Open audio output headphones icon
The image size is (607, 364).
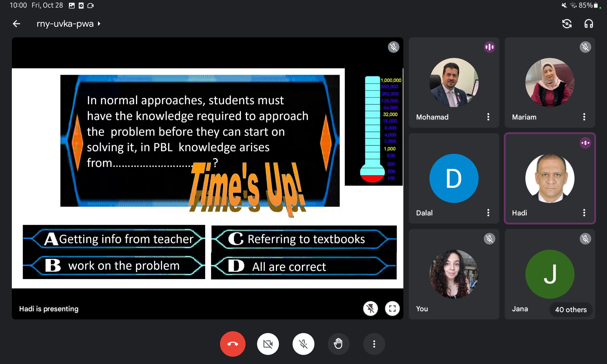[588, 24]
